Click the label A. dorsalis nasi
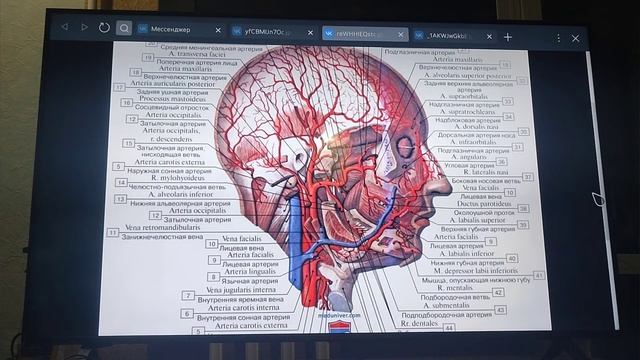This screenshot has height=360, width=640. click(x=476, y=127)
